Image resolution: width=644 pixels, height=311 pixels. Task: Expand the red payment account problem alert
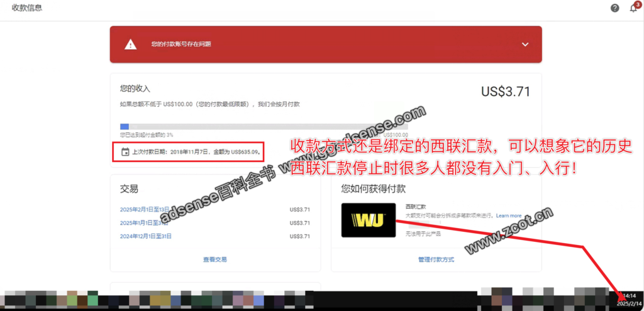[525, 45]
